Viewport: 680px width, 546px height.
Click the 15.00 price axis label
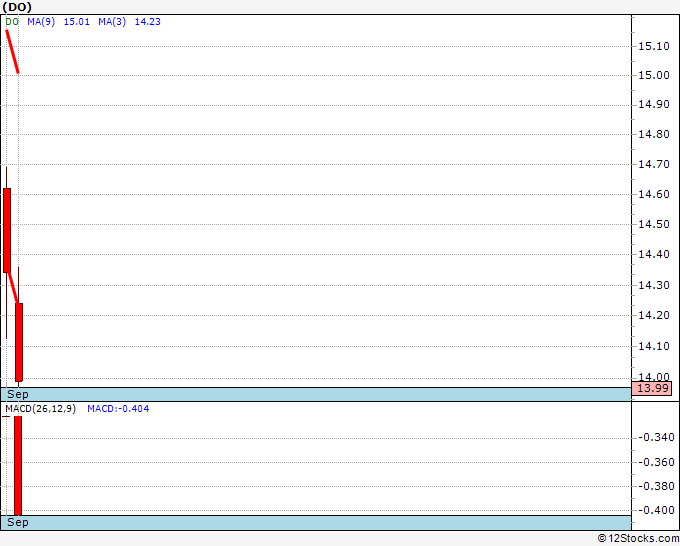click(x=654, y=75)
